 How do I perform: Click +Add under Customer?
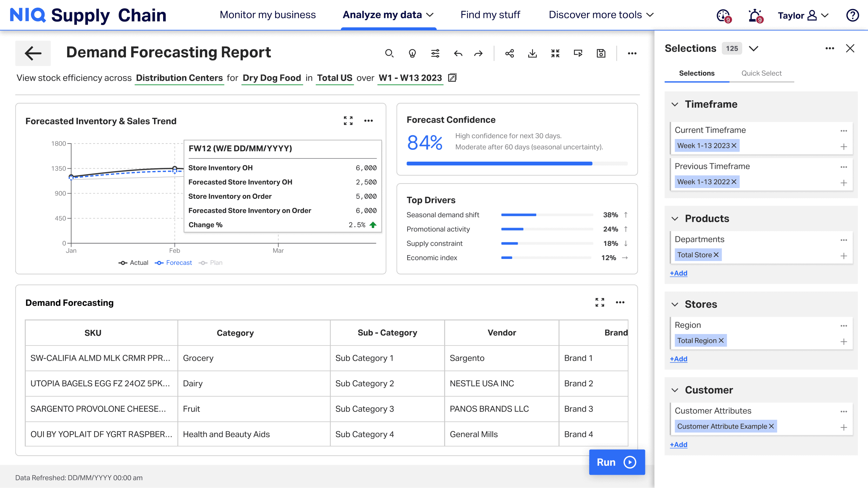(x=678, y=445)
